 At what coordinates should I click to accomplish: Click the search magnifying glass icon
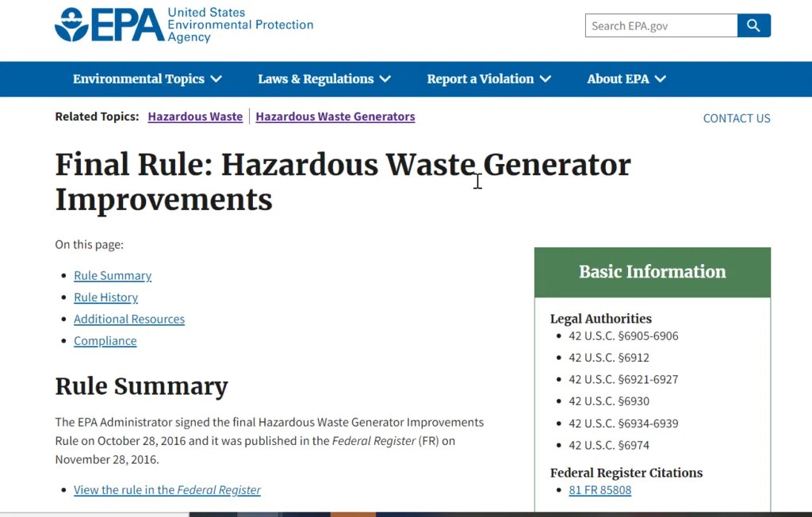[753, 25]
